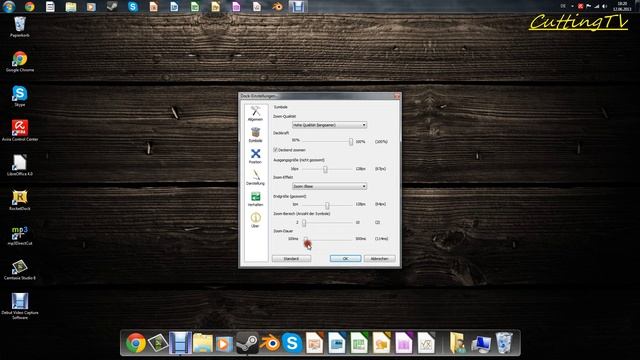
Task: Open Blender from the dock
Action: click(x=269, y=343)
